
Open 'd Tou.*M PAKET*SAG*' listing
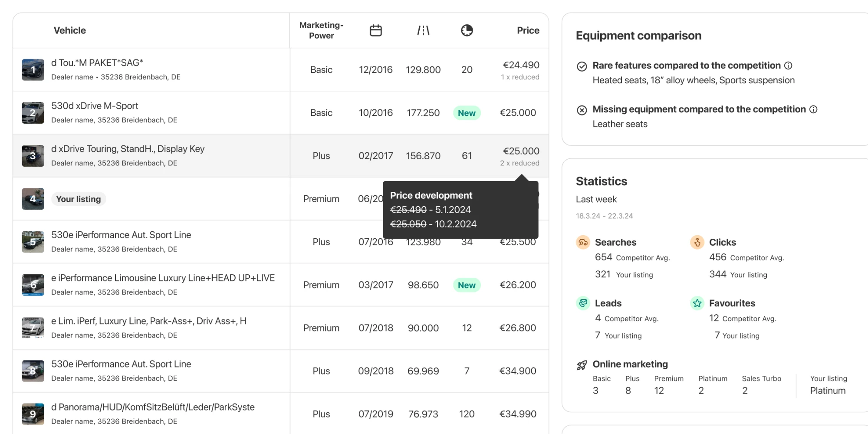tap(97, 63)
